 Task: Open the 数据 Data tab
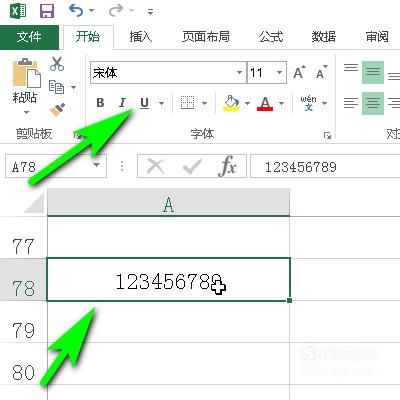(323, 37)
